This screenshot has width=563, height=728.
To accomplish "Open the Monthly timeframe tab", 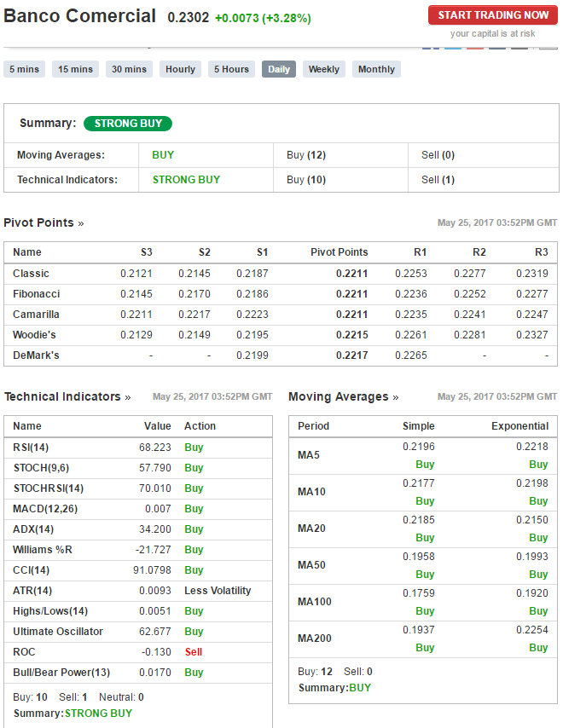I will click(x=376, y=69).
